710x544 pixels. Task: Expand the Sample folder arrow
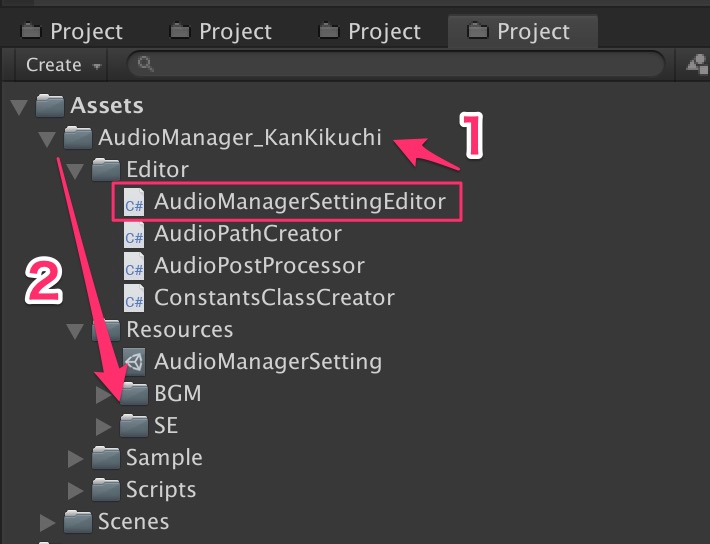point(75,459)
